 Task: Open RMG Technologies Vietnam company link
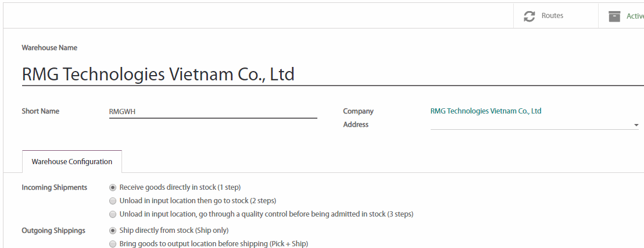pos(485,111)
